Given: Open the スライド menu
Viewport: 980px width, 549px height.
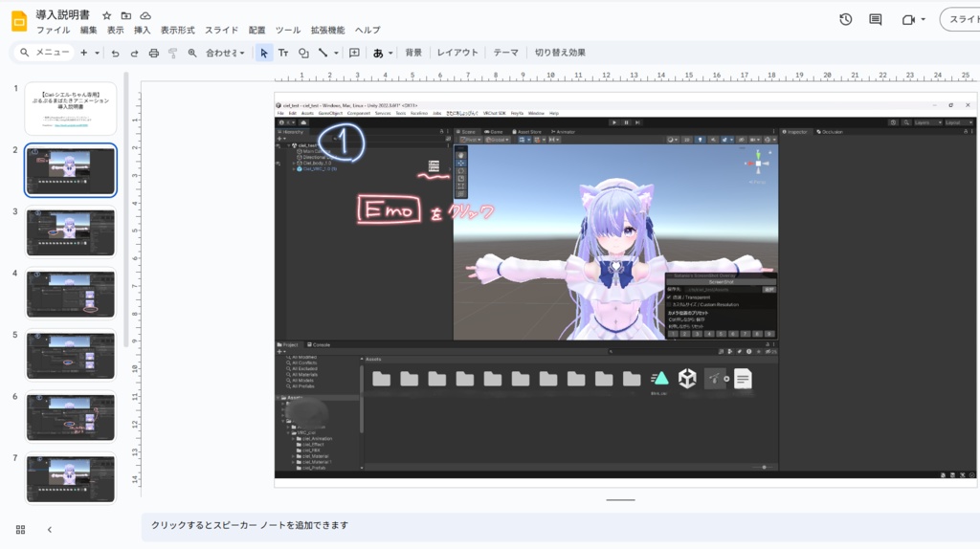Looking at the screenshot, I should [x=221, y=30].
